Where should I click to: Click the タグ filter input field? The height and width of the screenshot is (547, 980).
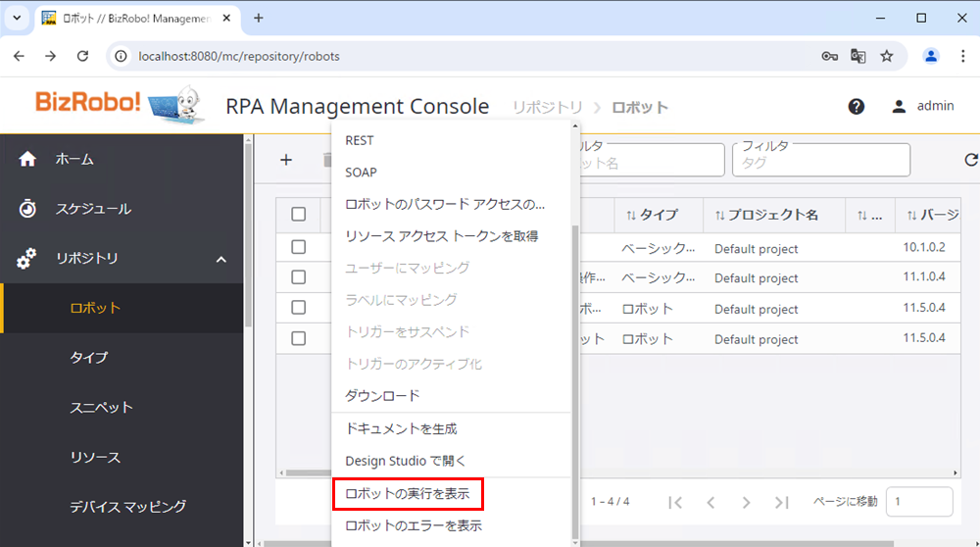coord(820,160)
